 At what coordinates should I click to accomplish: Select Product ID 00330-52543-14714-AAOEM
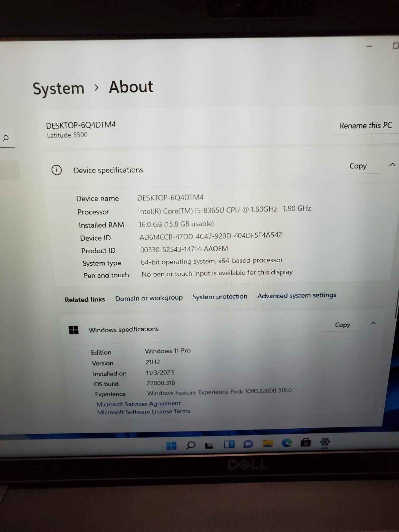pos(184,249)
